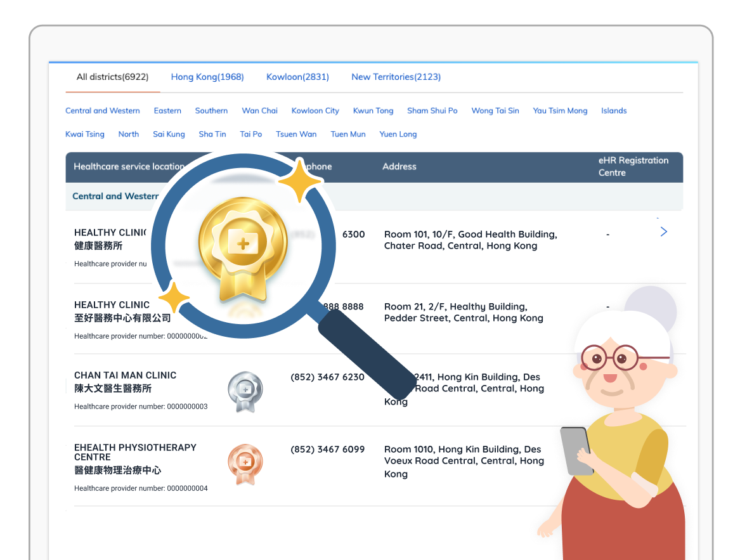
Task: Filter clinics by Sha Tin
Action: (x=212, y=134)
